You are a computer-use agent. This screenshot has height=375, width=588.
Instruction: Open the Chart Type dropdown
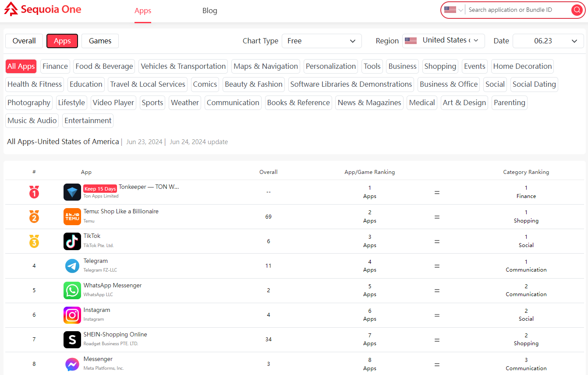pos(322,40)
